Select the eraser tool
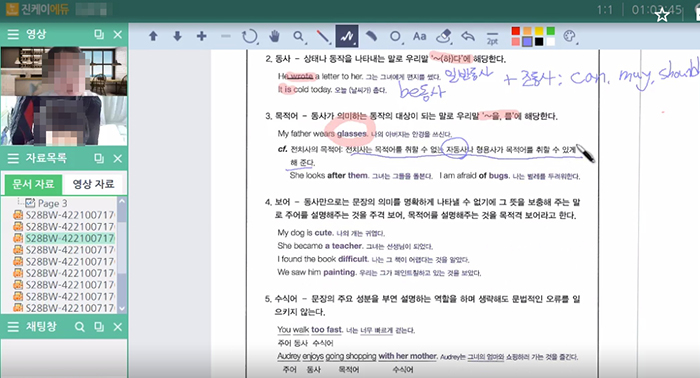 pos(443,37)
